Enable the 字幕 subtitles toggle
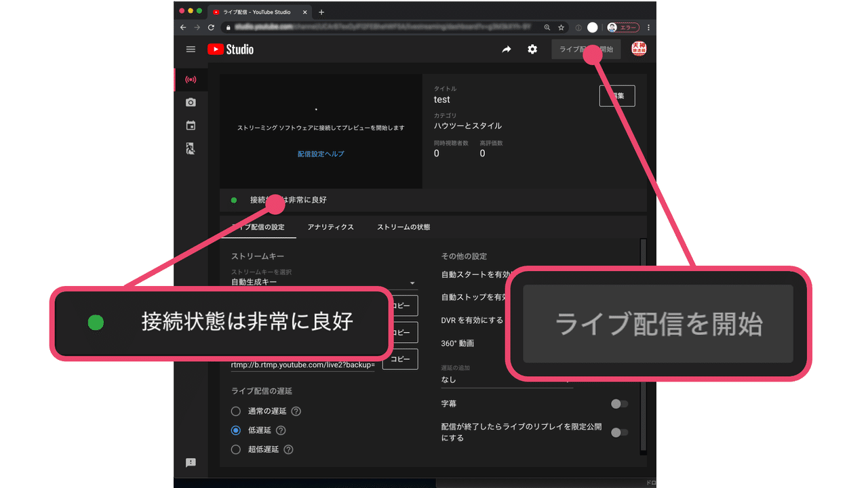Image resolution: width=868 pixels, height=488 pixels. pos(618,404)
